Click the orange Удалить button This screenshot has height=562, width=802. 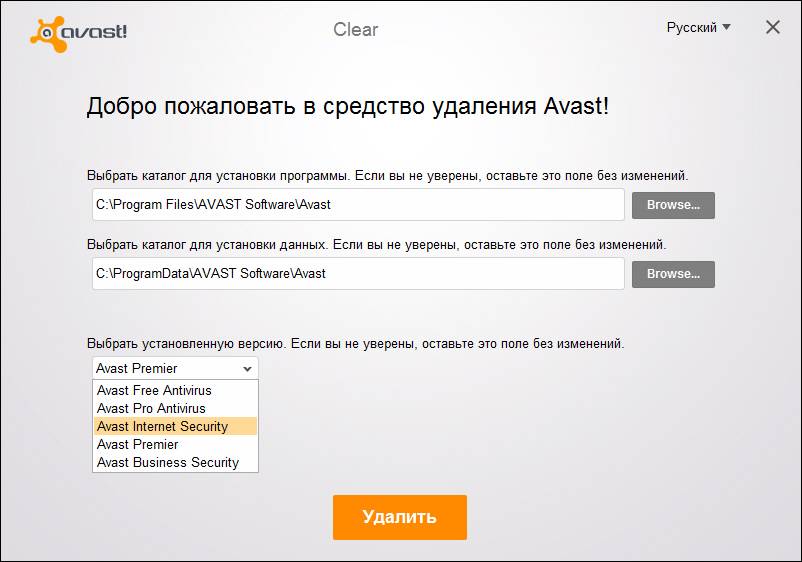coord(399,517)
